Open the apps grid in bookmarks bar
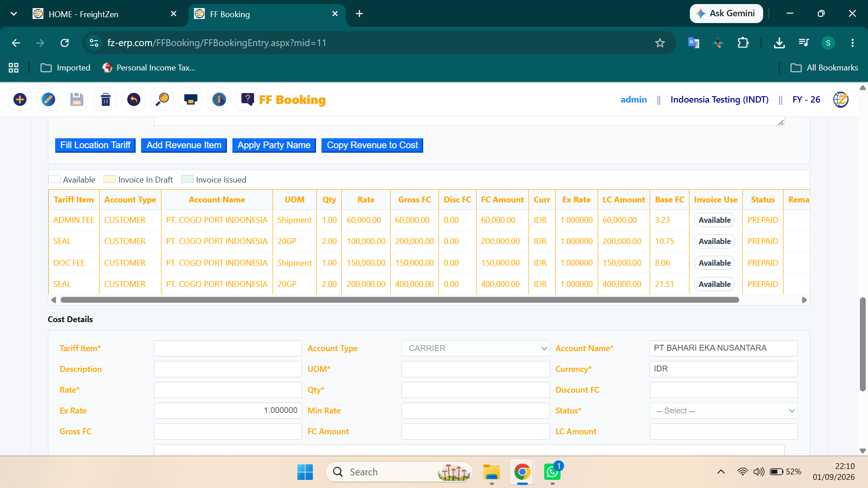This screenshot has height=488, width=868. [14, 68]
